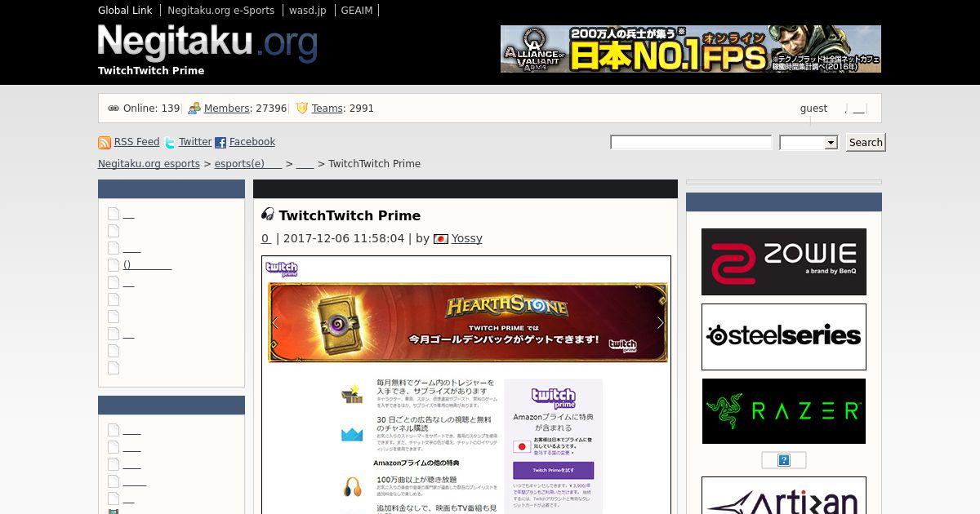Image resolution: width=980 pixels, height=514 pixels.
Task: Click the Members people icon
Action: coord(194,109)
